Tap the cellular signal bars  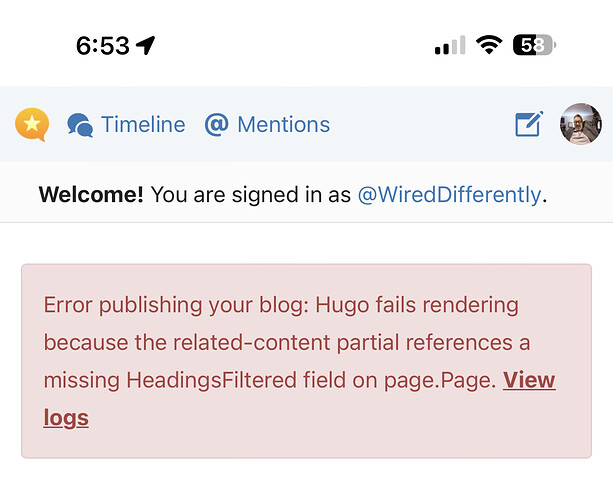[450, 45]
